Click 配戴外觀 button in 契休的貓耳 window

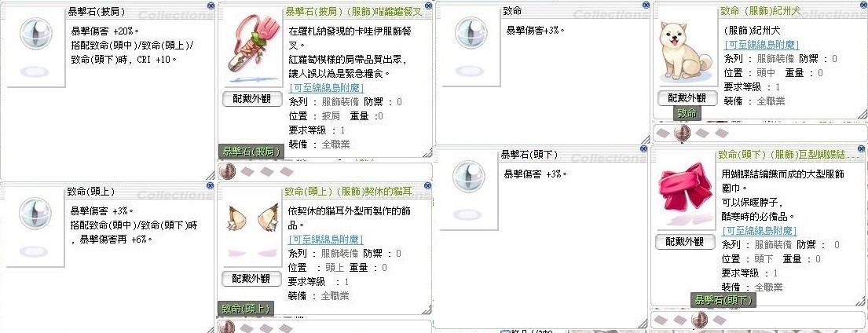[x=252, y=279]
